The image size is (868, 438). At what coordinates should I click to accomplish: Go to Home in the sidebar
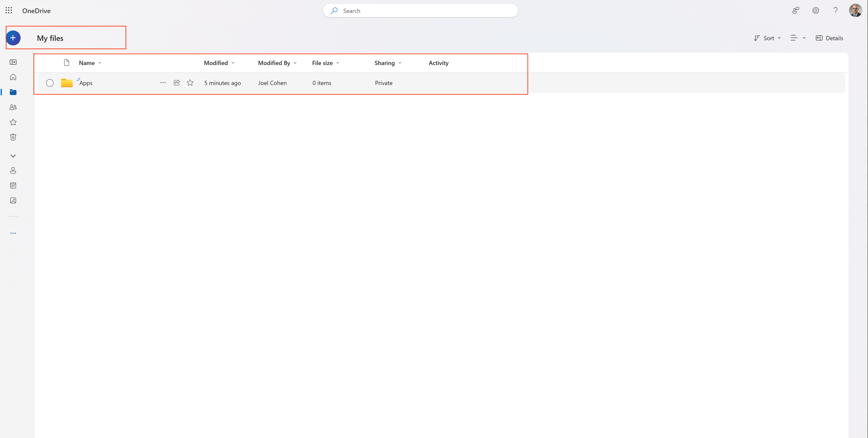point(13,77)
